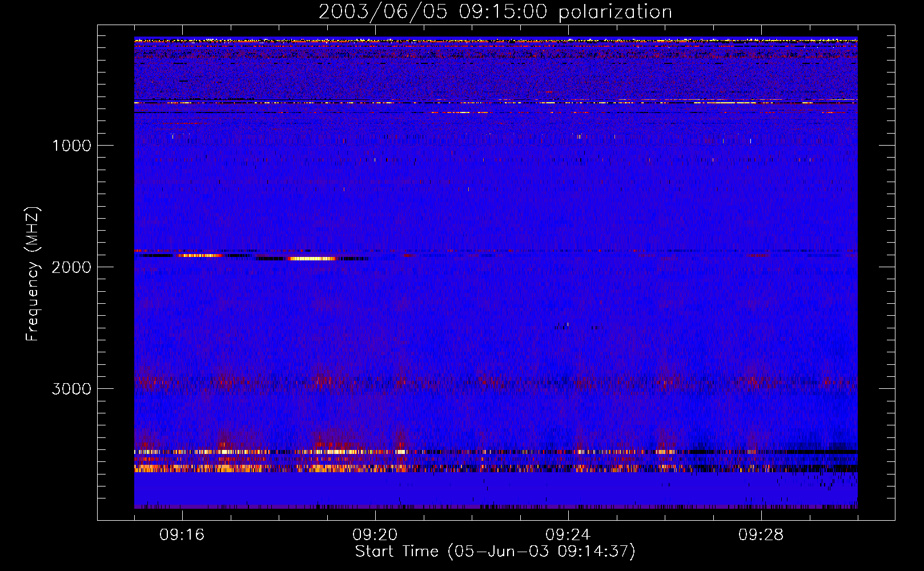Select the "3000" frequency axis label
The image size is (924, 571).
71,389
